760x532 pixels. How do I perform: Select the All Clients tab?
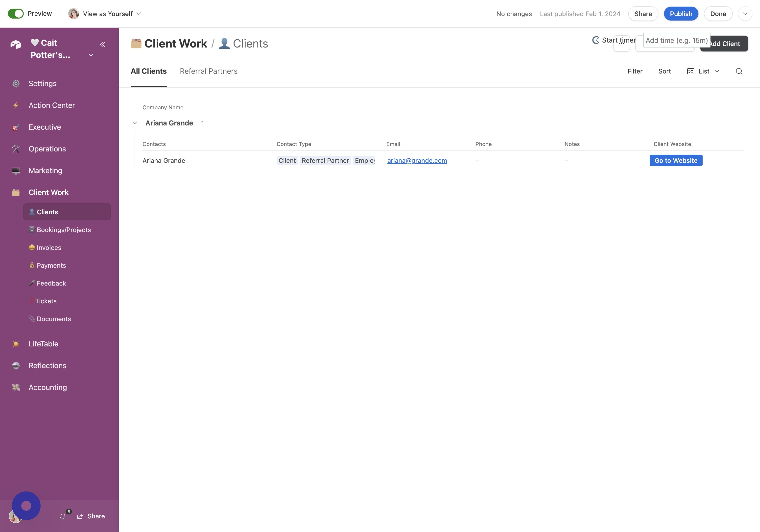click(149, 71)
